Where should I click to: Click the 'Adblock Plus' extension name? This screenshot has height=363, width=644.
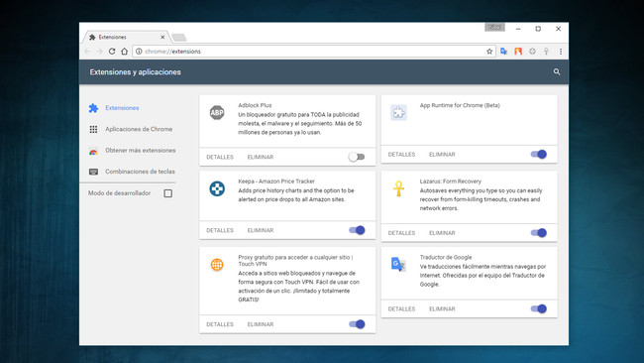[255, 106]
